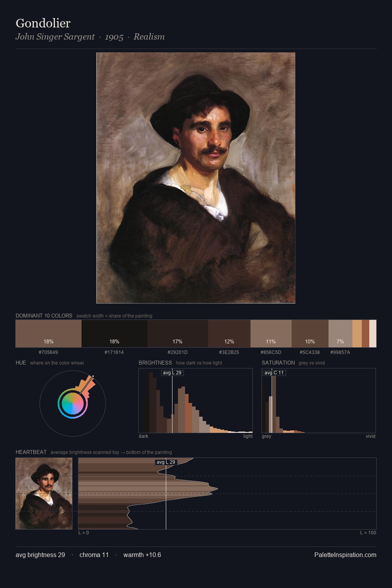The width and height of the screenshot is (392, 588).
Task: Select the 11% swatch #856C5D
Action: point(271,334)
